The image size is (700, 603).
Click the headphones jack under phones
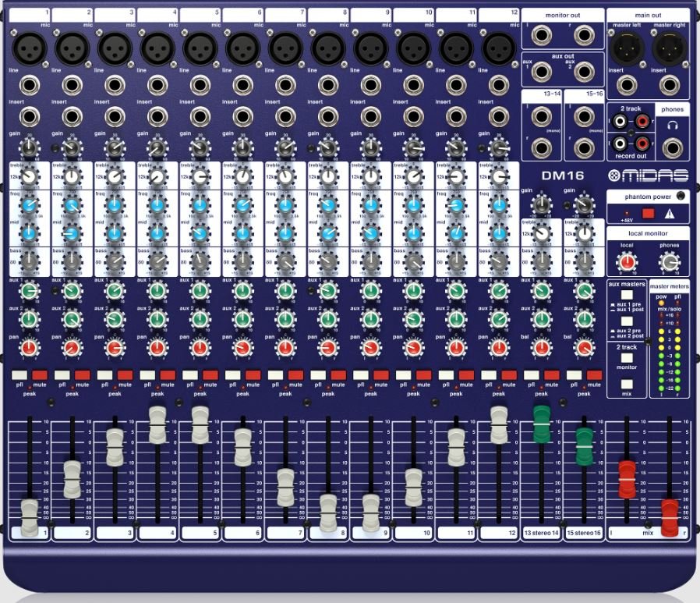(x=673, y=148)
